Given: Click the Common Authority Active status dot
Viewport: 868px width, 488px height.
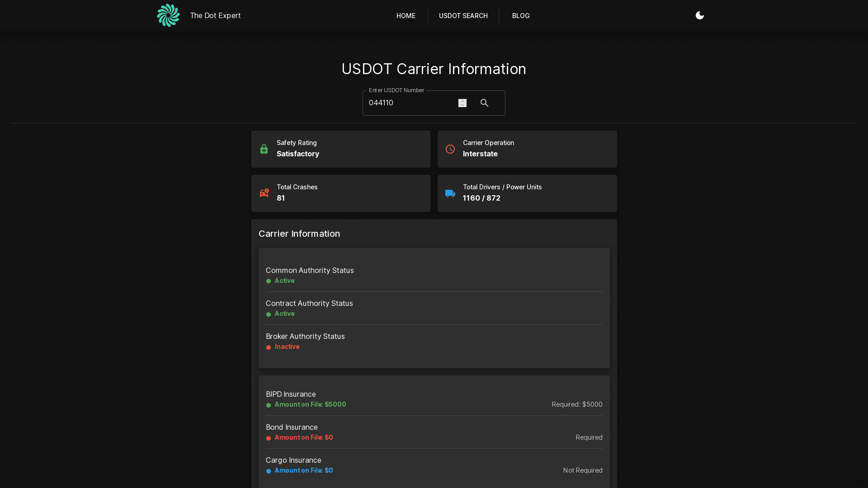Looking at the screenshot, I should 269,281.
